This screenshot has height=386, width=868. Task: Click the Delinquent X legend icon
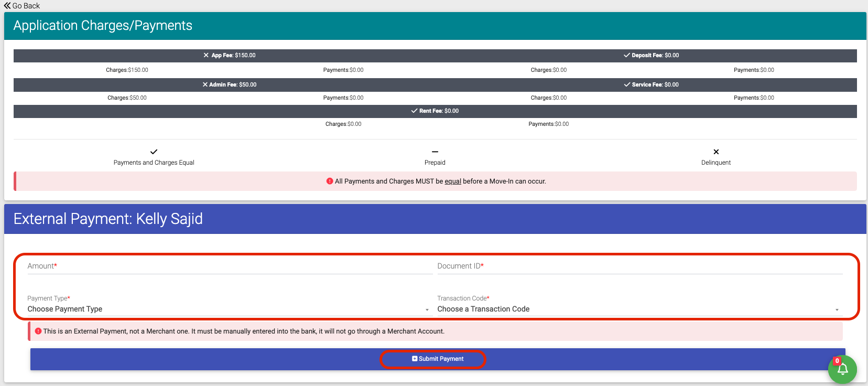tap(716, 152)
